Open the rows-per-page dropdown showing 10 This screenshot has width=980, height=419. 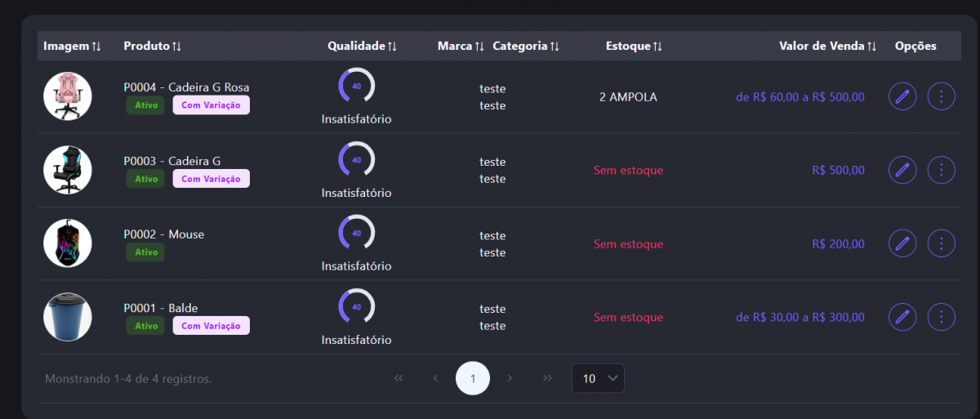pos(598,378)
